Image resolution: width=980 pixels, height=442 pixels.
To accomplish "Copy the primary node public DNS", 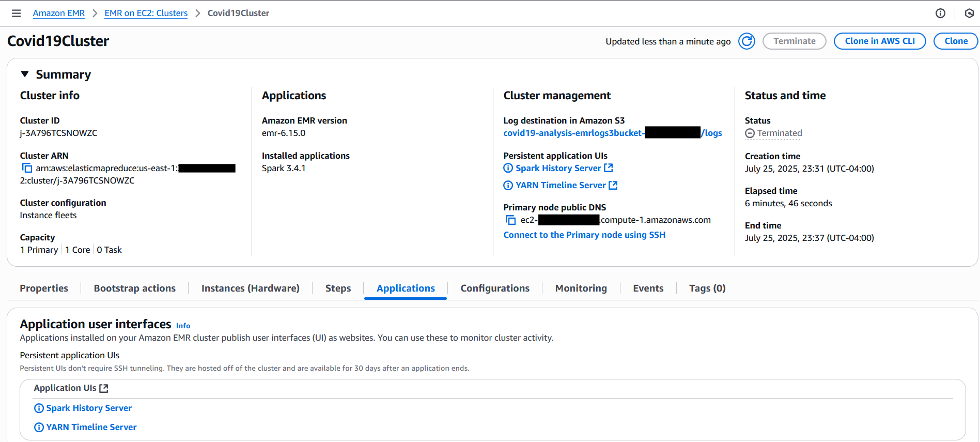I will click(510, 220).
